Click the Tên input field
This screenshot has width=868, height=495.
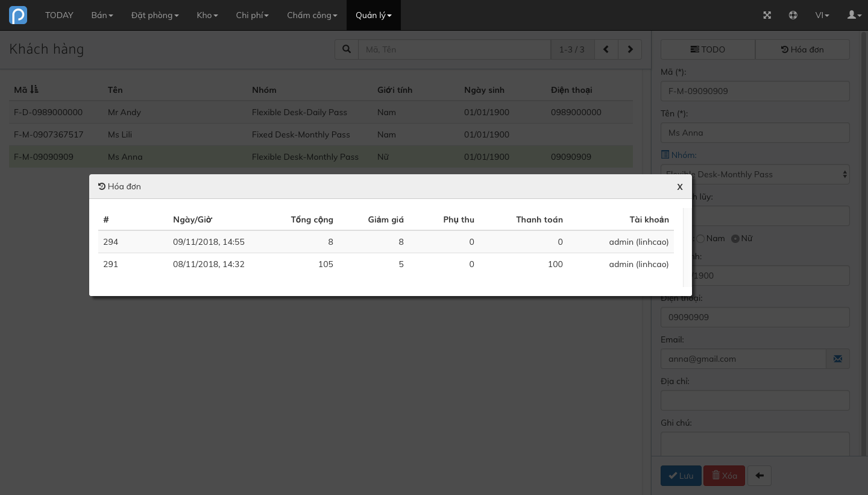point(755,133)
